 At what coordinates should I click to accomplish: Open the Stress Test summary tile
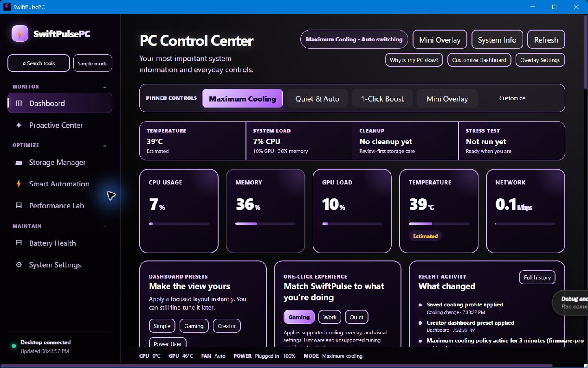(x=511, y=141)
